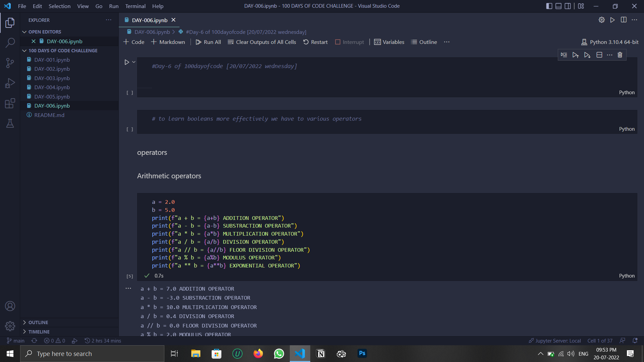Image resolution: width=644 pixels, height=362 pixels.
Task: Toggle the bottom panel layout button
Action: pos(558,6)
